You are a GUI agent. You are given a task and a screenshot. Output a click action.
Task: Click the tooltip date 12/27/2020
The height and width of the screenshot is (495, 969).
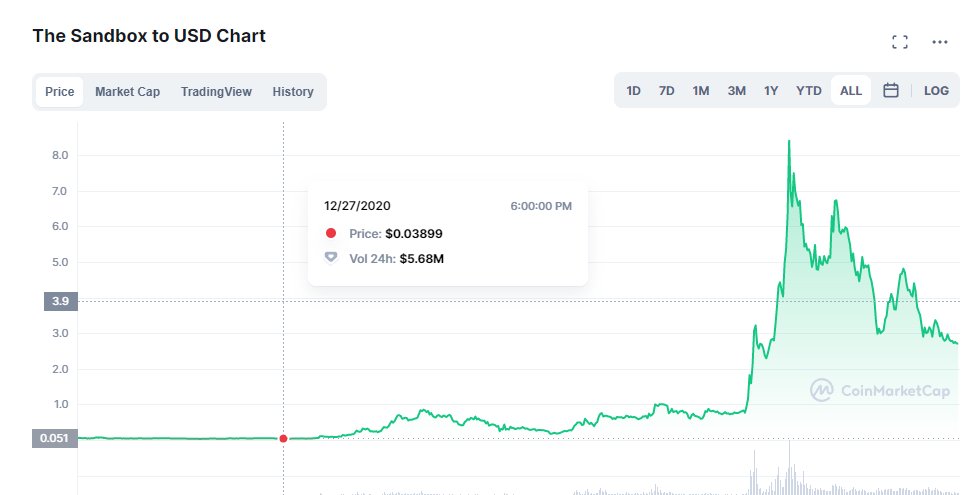tap(357, 206)
